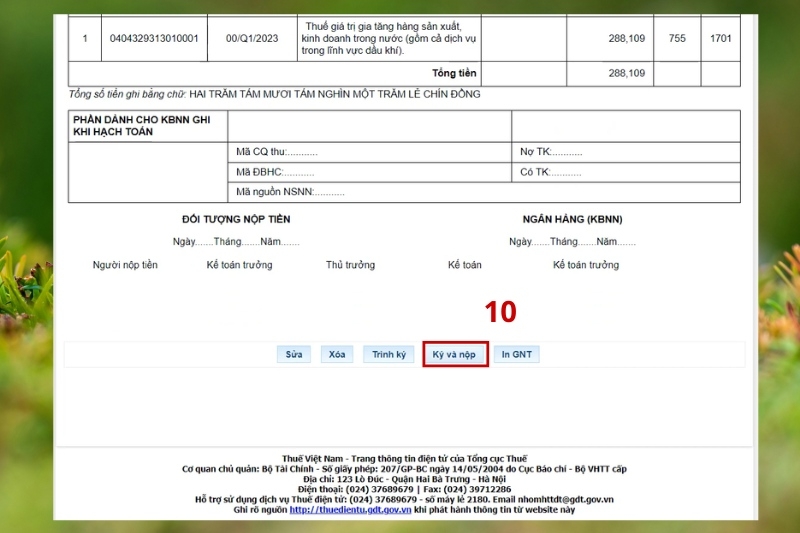The image size is (800, 533).
Task: Open the thuedientu.gdt.gov.vn link
Action: click(x=350, y=510)
